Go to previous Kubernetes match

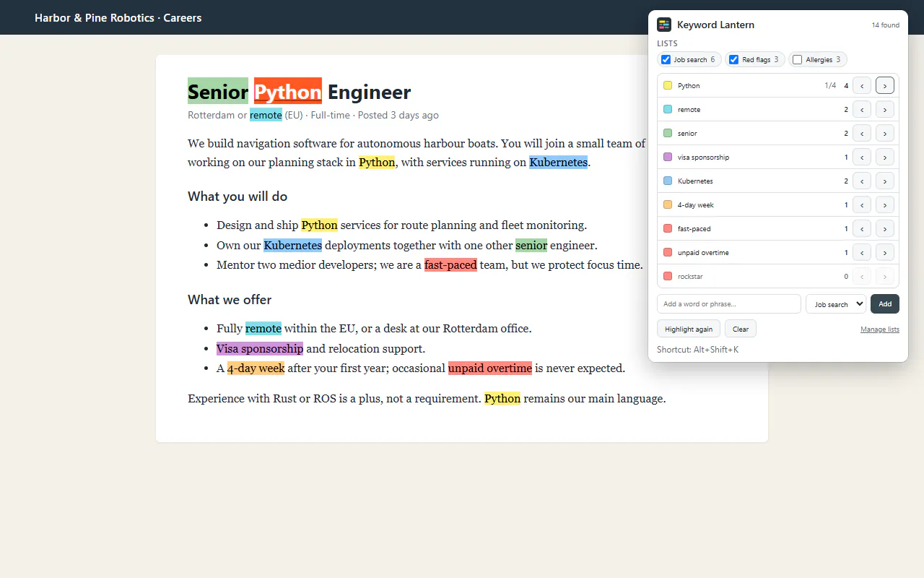click(x=862, y=181)
